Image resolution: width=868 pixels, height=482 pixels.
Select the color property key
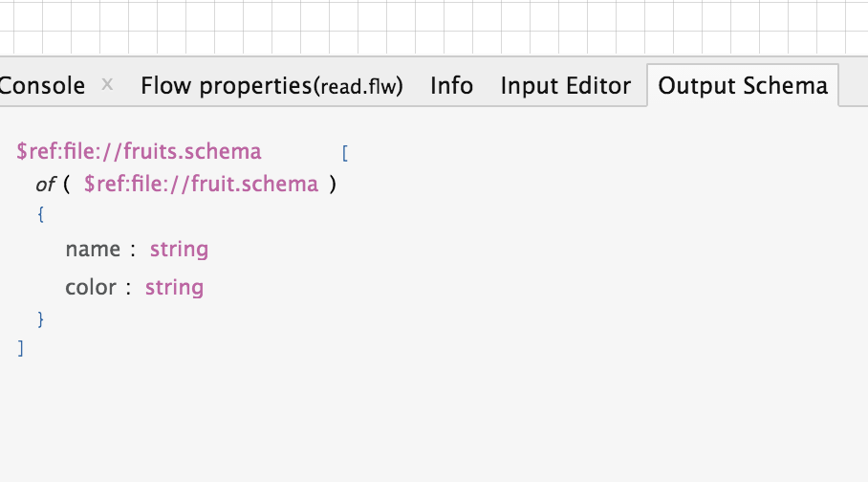pos(91,288)
